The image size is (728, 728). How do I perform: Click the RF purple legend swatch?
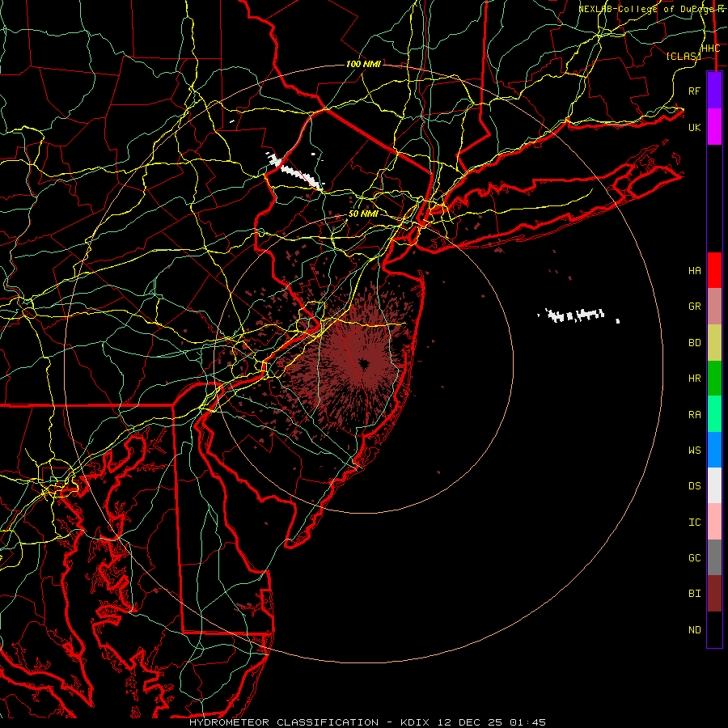tap(714, 91)
